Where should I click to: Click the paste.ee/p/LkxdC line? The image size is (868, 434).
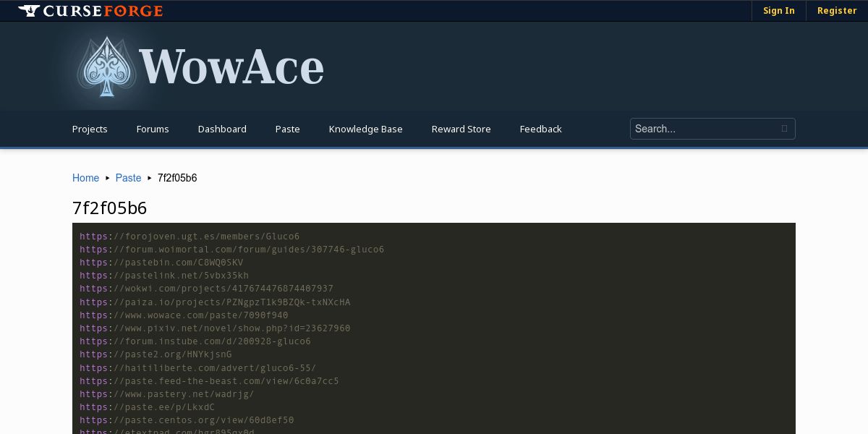click(x=147, y=407)
